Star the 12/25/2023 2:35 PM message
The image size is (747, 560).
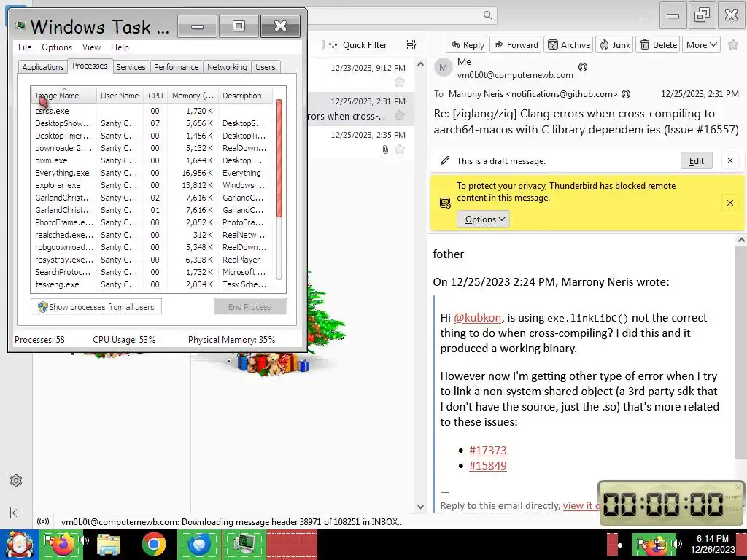400,149
